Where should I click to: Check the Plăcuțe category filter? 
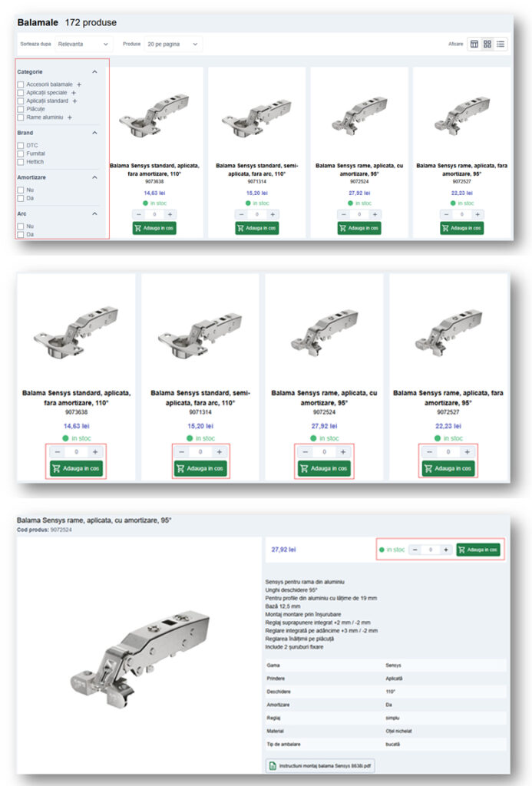tap(21, 109)
